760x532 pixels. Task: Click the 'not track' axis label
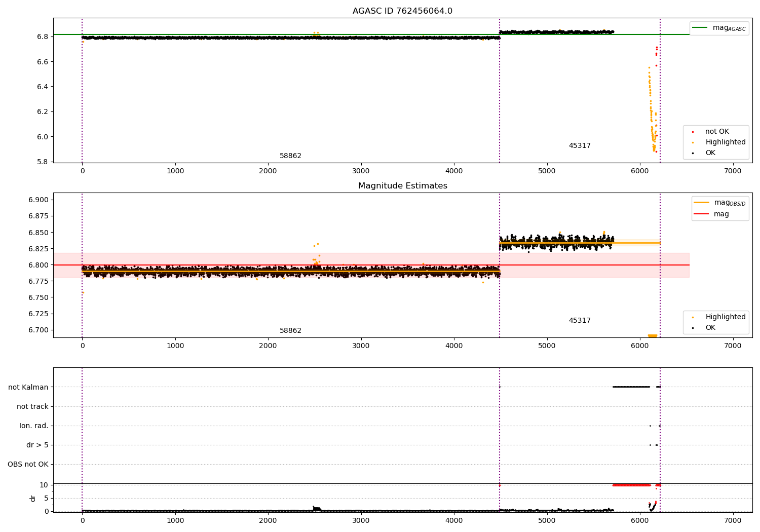click(32, 407)
